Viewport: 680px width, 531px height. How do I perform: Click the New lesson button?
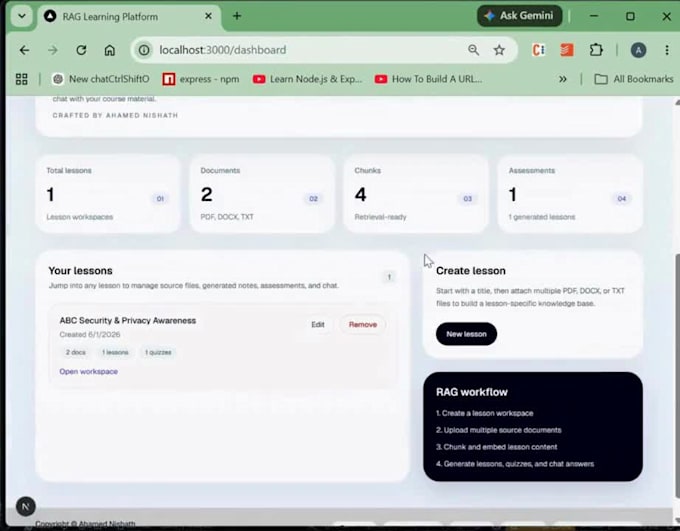[466, 334]
